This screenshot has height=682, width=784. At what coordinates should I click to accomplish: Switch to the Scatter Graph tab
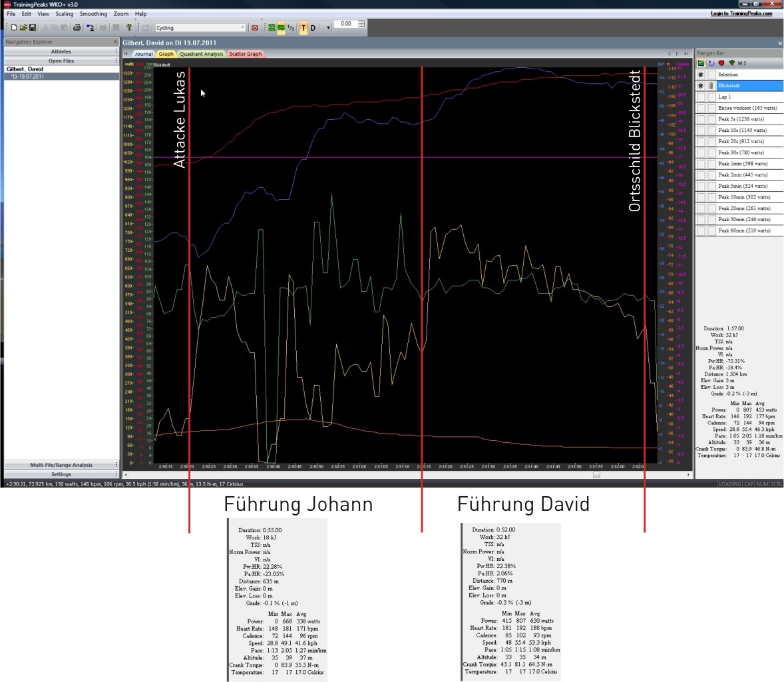click(x=246, y=53)
